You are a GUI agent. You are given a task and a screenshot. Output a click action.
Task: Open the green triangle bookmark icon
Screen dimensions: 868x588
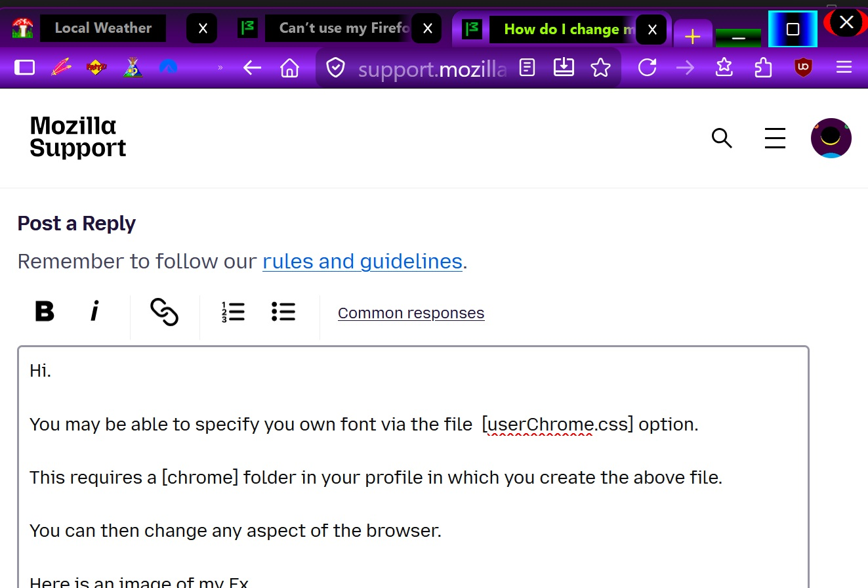click(133, 67)
